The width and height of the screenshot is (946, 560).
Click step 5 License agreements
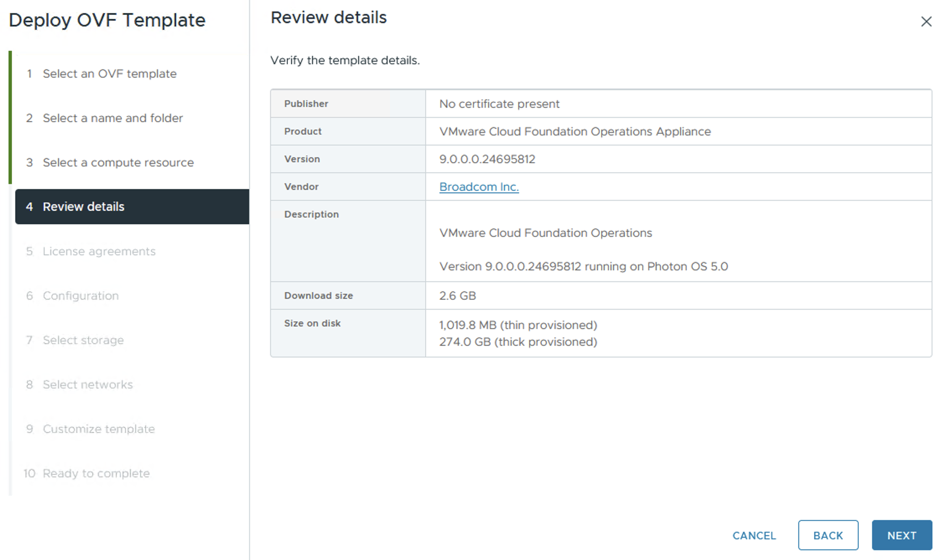[x=99, y=251]
